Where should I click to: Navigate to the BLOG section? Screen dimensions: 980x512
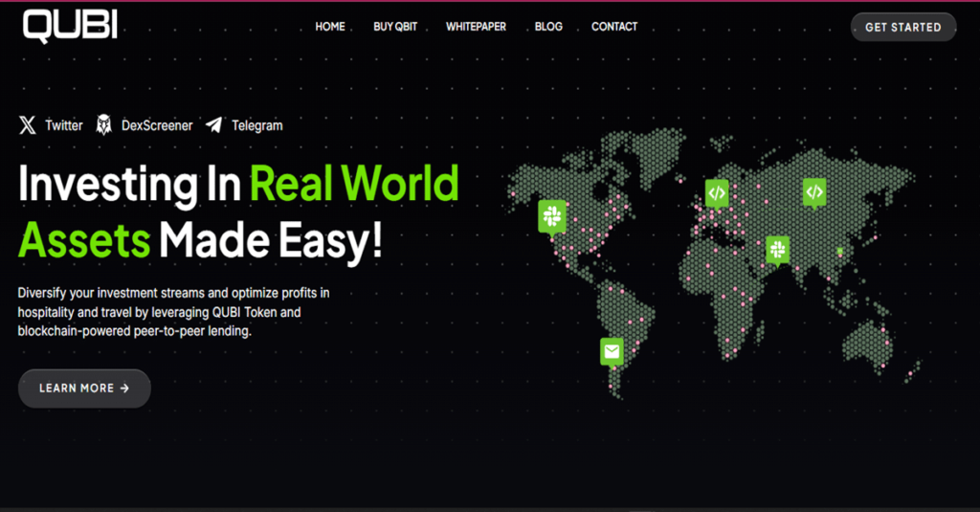[548, 27]
